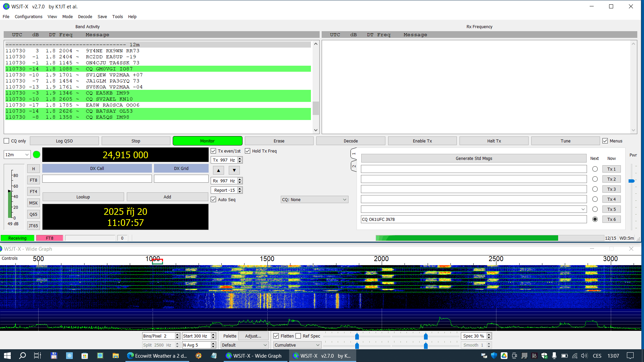Select the MSK mode button

(x=33, y=203)
